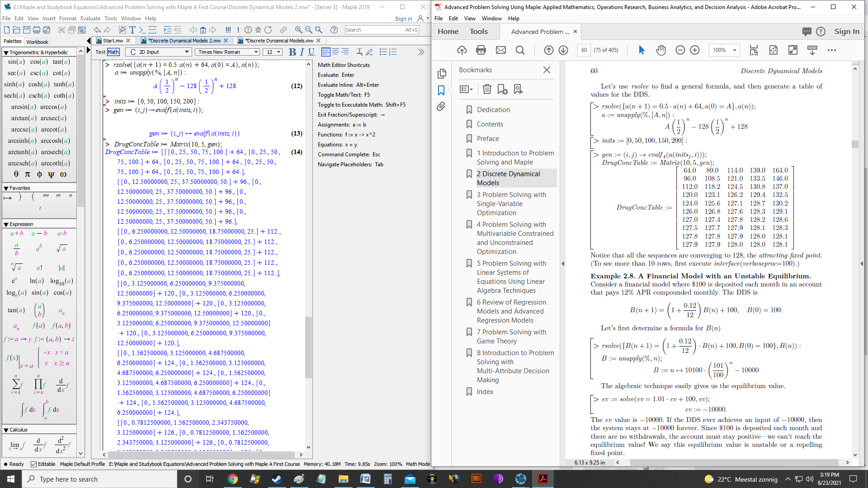
Task: Collapse the Trigonometric & Hyperbolic palette
Action: pos(6,52)
